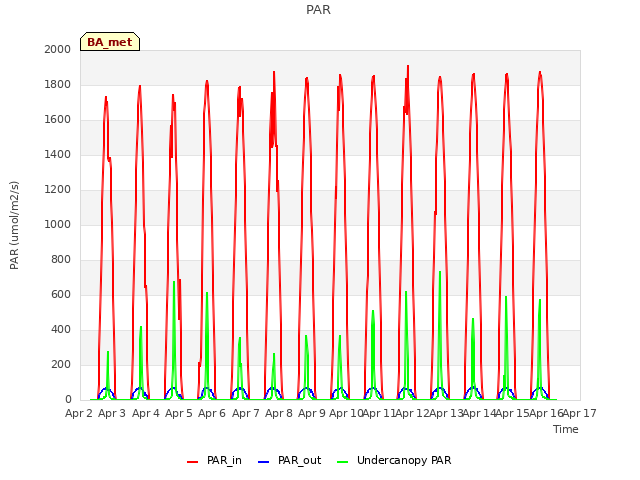This screenshot has width=640, height=480.
Task: Click the Apr 17 x-axis tick label
Action: pos(580,413)
